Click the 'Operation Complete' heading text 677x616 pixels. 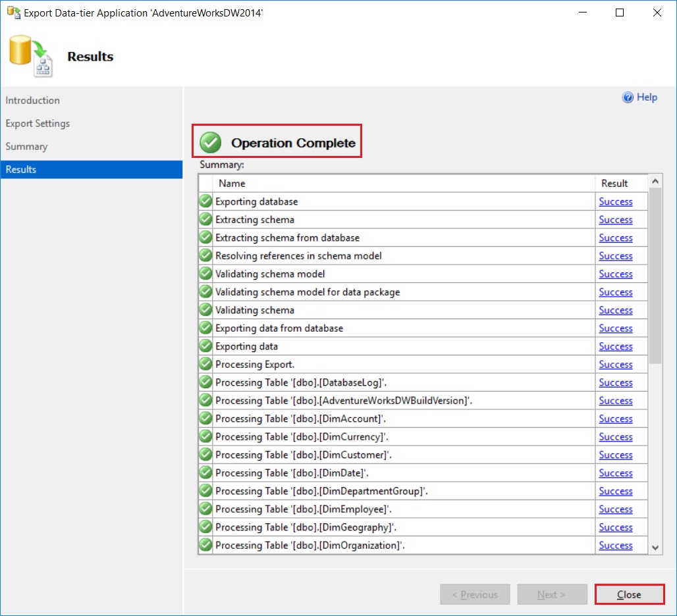(293, 143)
